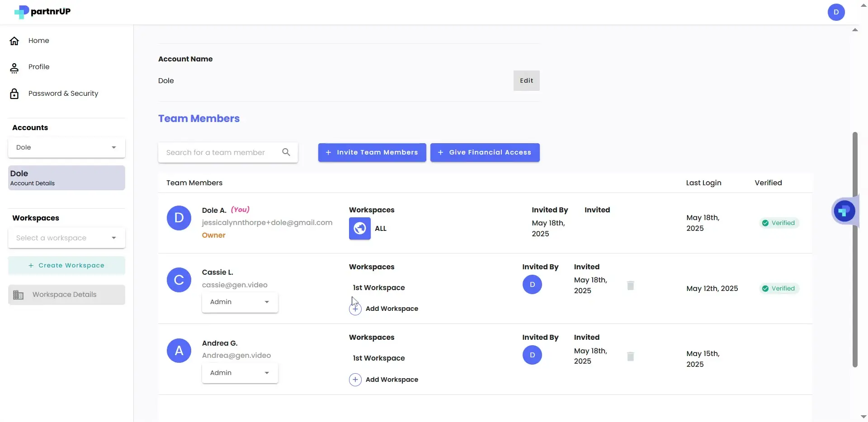
Task: Expand the Select a workspace dropdown
Action: point(66,238)
